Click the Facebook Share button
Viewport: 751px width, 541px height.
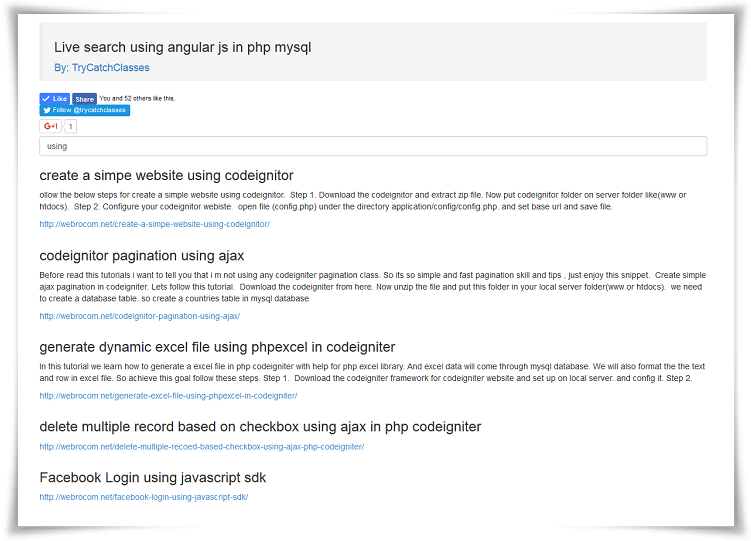click(x=84, y=99)
